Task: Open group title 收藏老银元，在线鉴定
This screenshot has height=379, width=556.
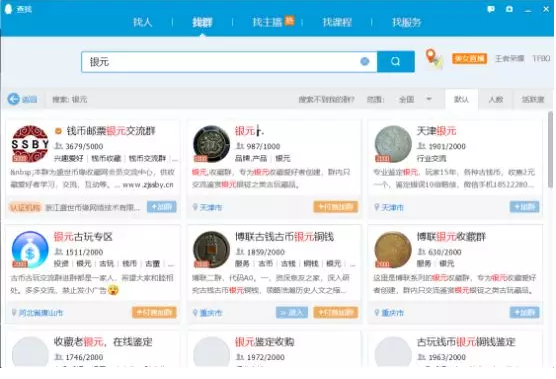Action: click(x=103, y=342)
